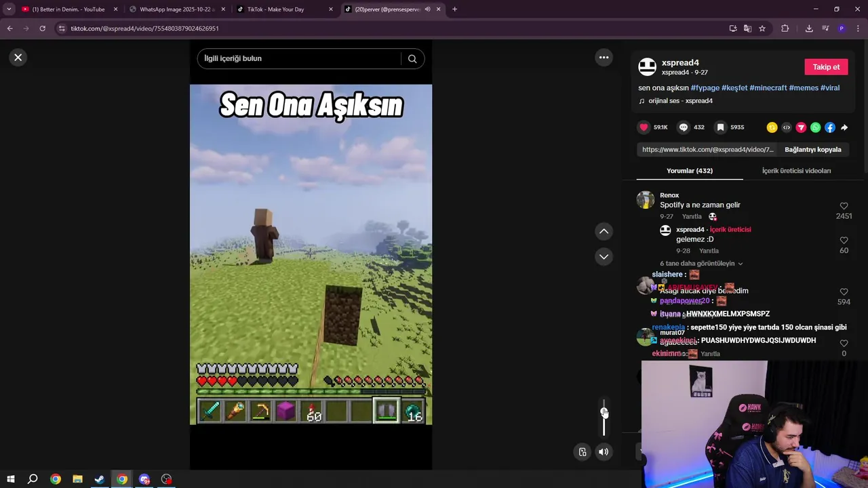Open Chrome's three-dot menu
Viewport: 868px width, 488px height.
pos(858,28)
